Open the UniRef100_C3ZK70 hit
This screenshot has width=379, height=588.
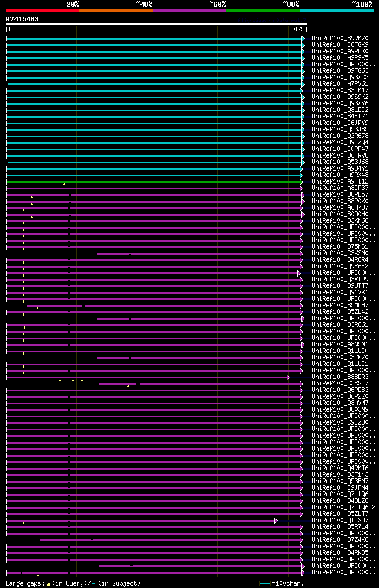point(340,358)
